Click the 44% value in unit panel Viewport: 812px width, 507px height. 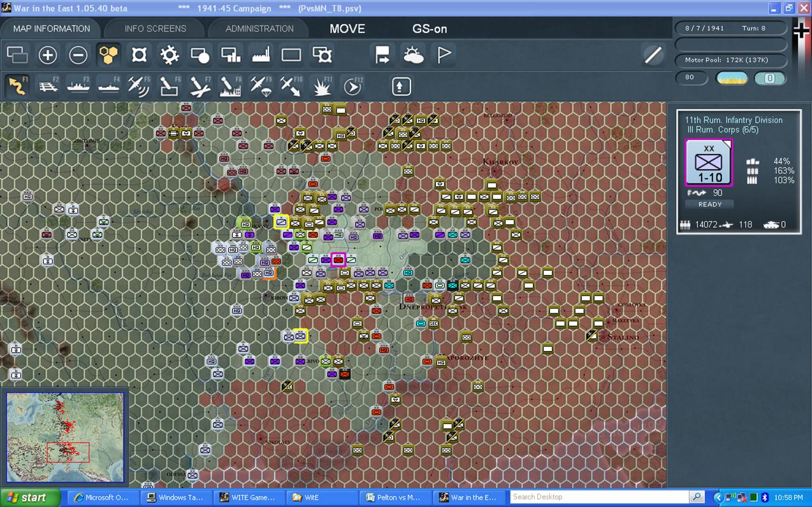781,161
